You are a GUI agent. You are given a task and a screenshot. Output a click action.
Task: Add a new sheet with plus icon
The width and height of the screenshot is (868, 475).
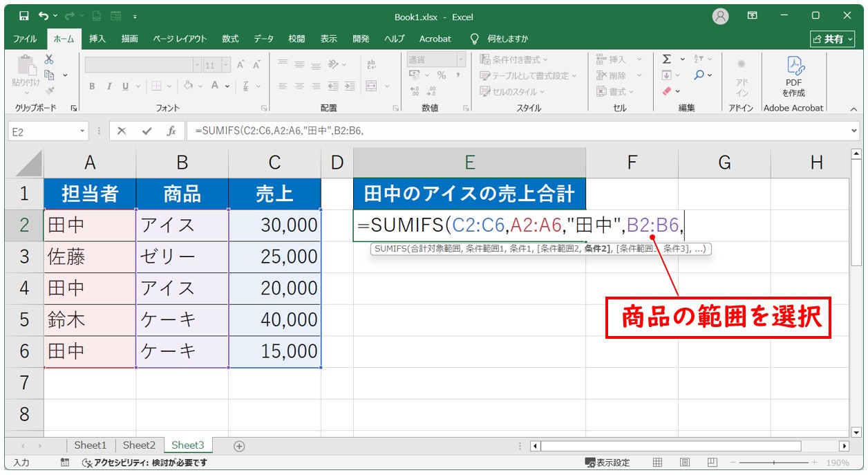pos(239,446)
